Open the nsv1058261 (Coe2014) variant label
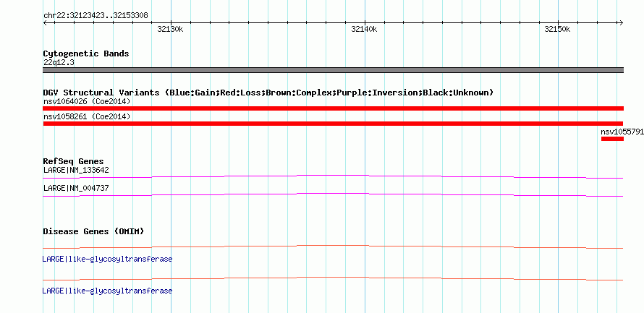644x313 pixels. click(x=87, y=117)
